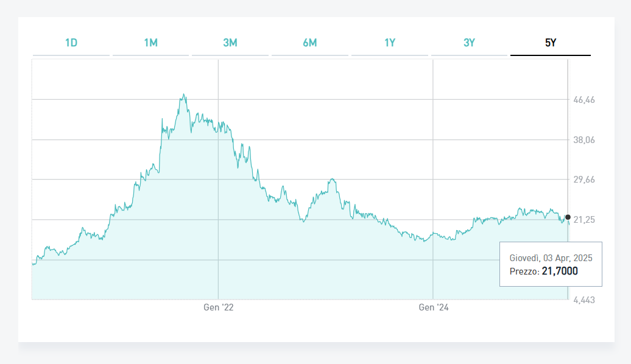Click the Gen '24 x-axis label
Image resolution: width=631 pixels, height=364 pixels.
click(433, 308)
